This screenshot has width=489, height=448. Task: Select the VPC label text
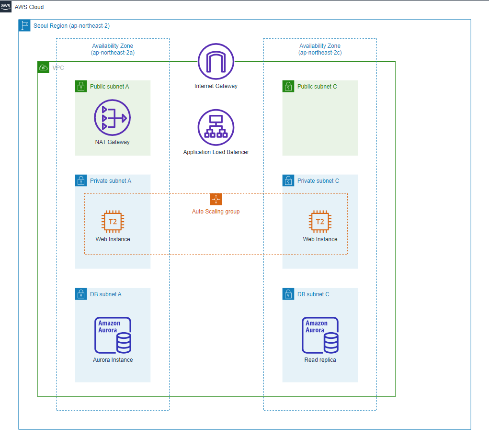(58, 67)
